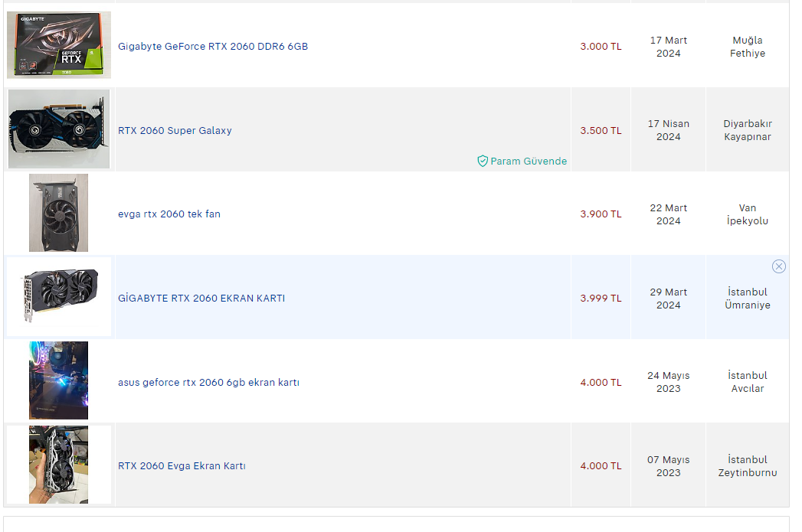
Task: Click the Gigabyte RTX box thumbnail
Action: coord(59,45)
